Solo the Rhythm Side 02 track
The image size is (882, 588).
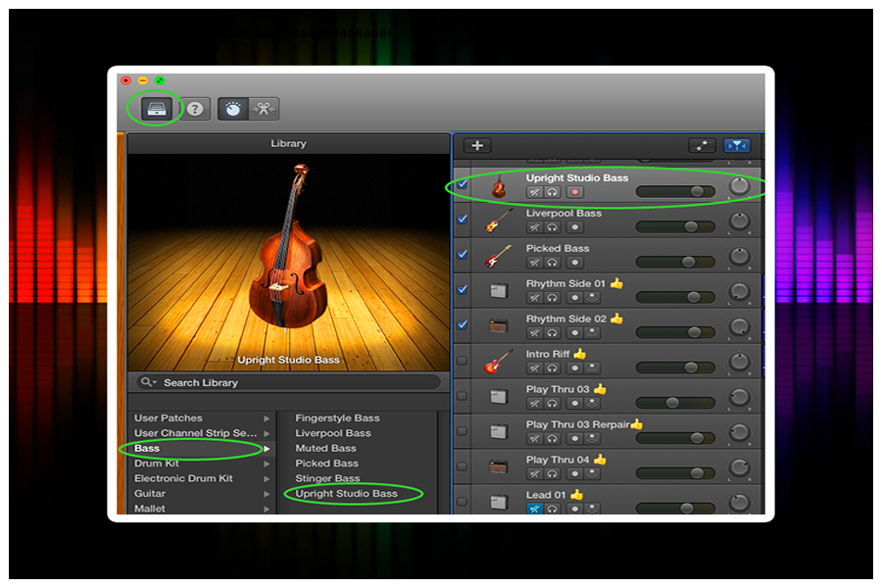click(553, 333)
